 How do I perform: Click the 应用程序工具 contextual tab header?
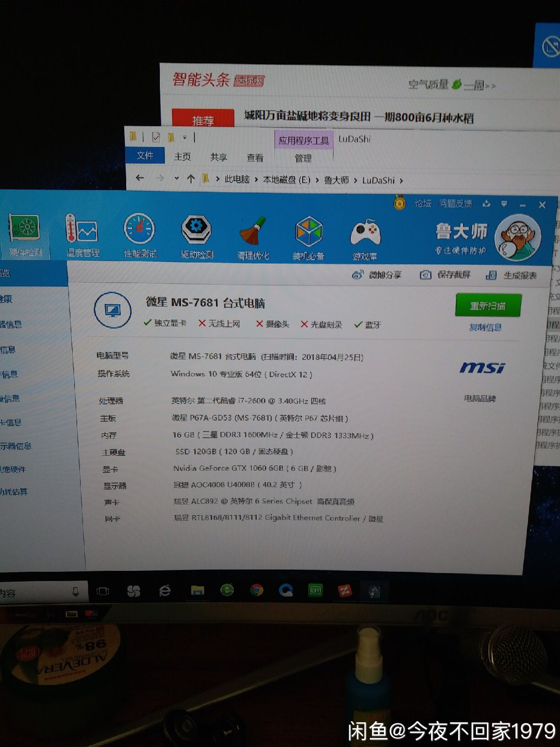pos(304,140)
